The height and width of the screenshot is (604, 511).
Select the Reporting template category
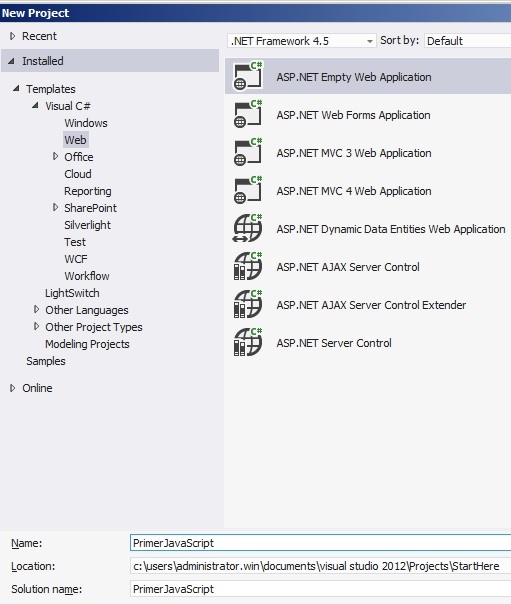(88, 191)
